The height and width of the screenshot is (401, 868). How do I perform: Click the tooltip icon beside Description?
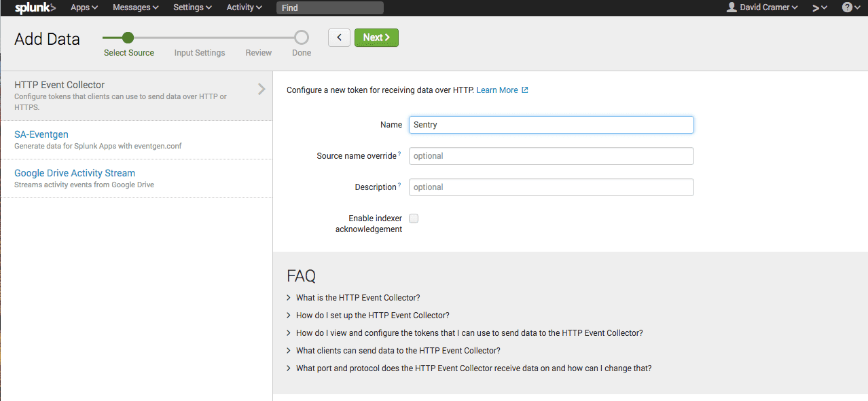pyautogui.click(x=400, y=185)
